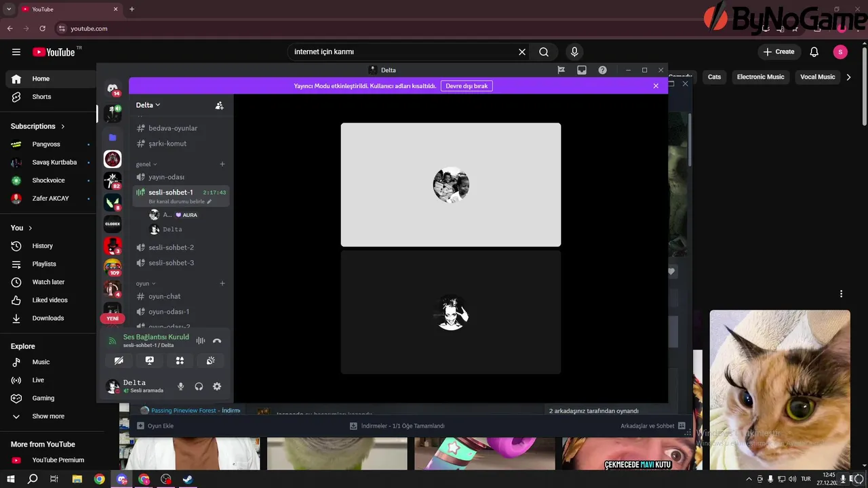Add a channel to genel category
This screenshot has height=488, width=868.
point(222,164)
